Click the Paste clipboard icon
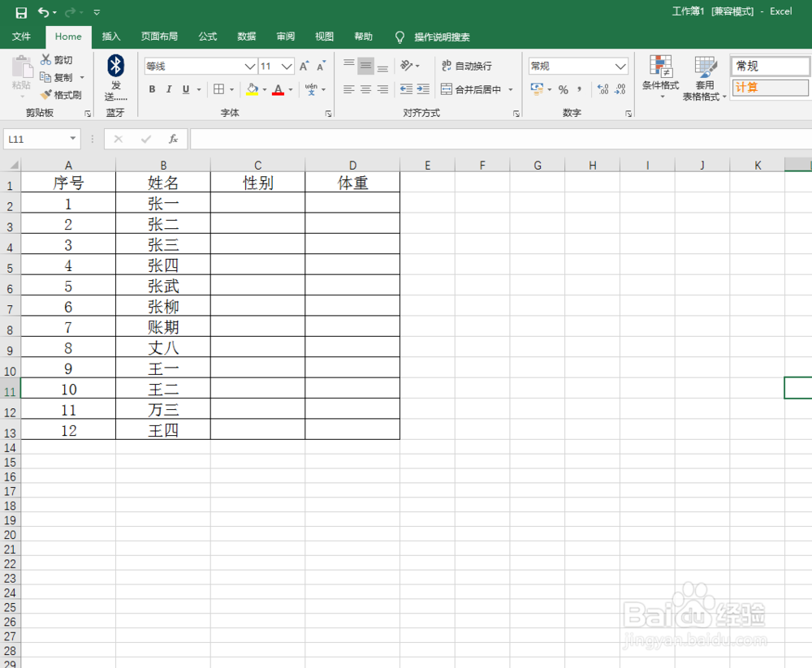 pyautogui.click(x=22, y=68)
